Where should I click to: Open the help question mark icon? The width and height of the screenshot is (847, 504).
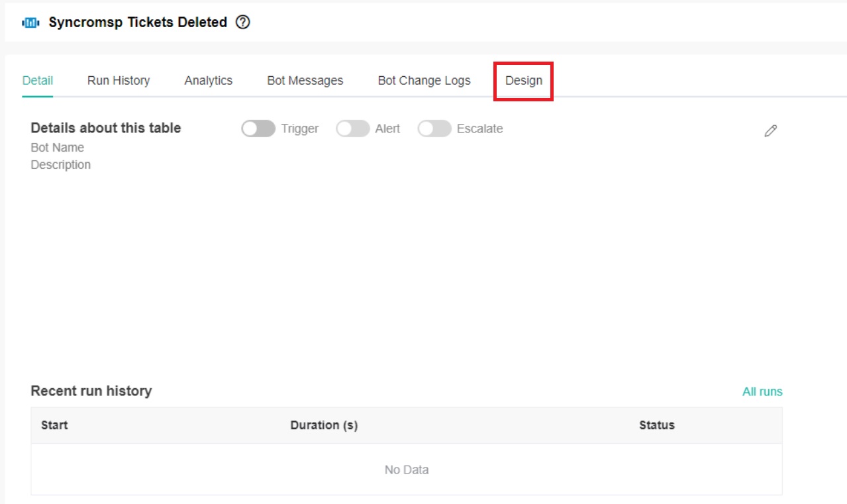pos(242,22)
